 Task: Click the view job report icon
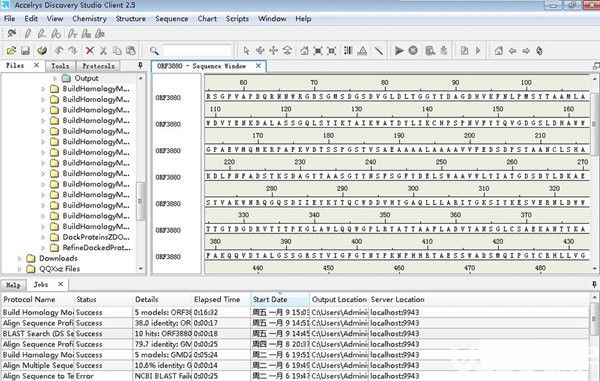click(x=430, y=50)
